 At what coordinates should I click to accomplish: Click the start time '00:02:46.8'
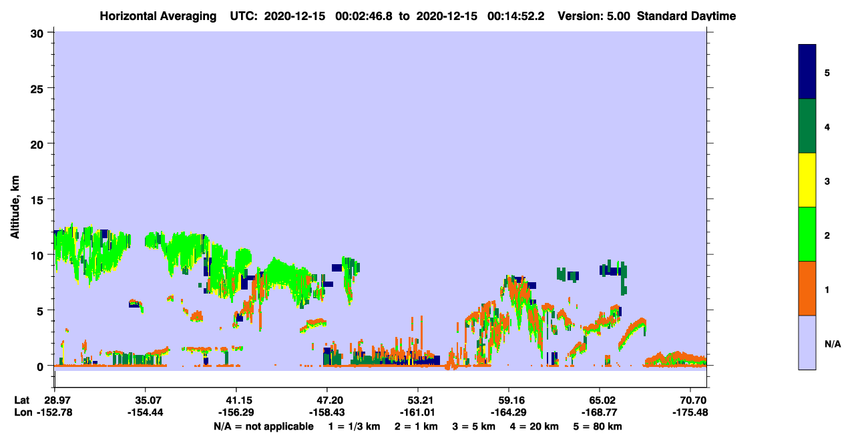(365, 16)
